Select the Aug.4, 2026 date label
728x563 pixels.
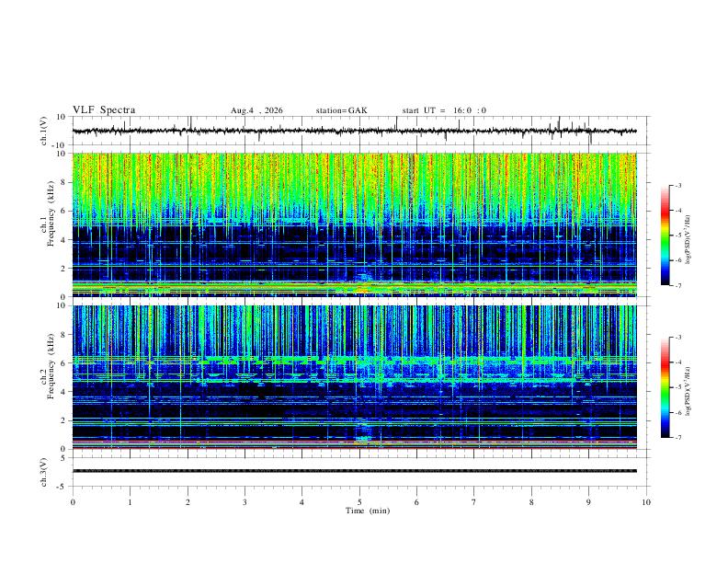point(256,110)
